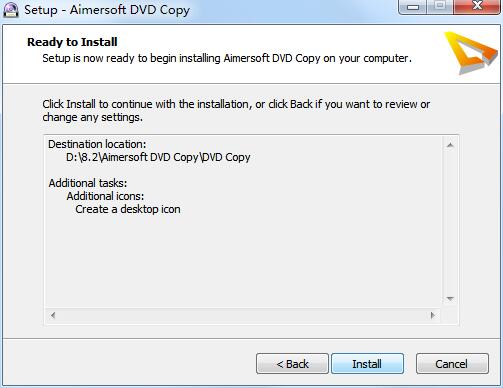Click the disabled maximize button

pos(440,7)
